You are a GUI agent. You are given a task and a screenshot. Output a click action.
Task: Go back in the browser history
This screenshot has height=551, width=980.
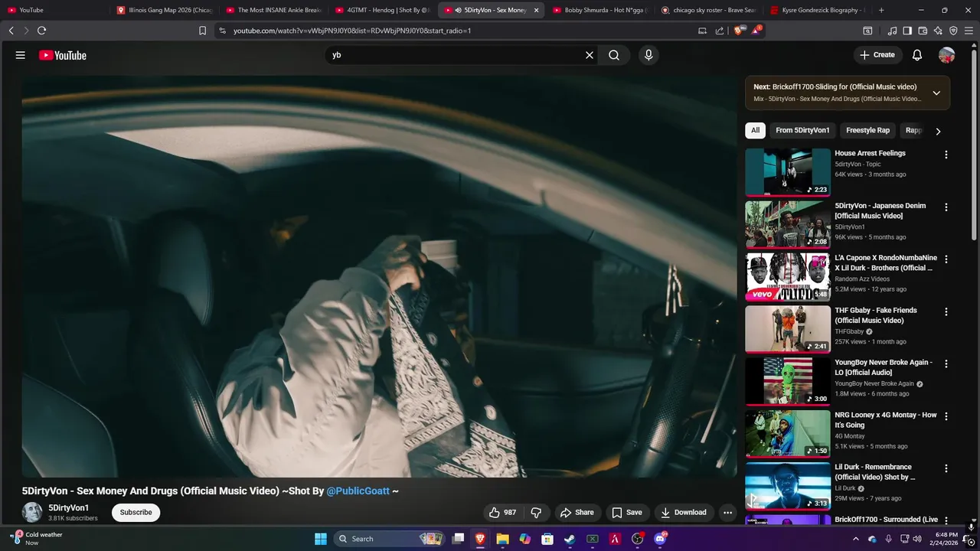pyautogui.click(x=11, y=31)
